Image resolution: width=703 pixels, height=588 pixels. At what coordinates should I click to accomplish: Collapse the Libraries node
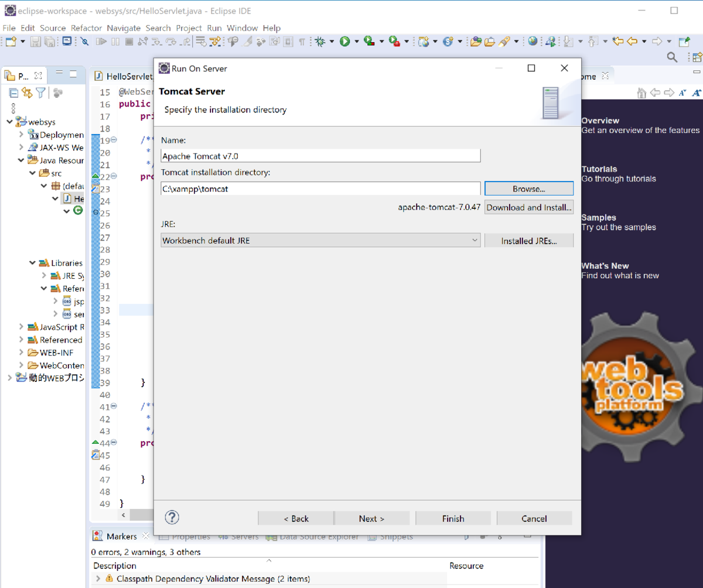click(33, 263)
